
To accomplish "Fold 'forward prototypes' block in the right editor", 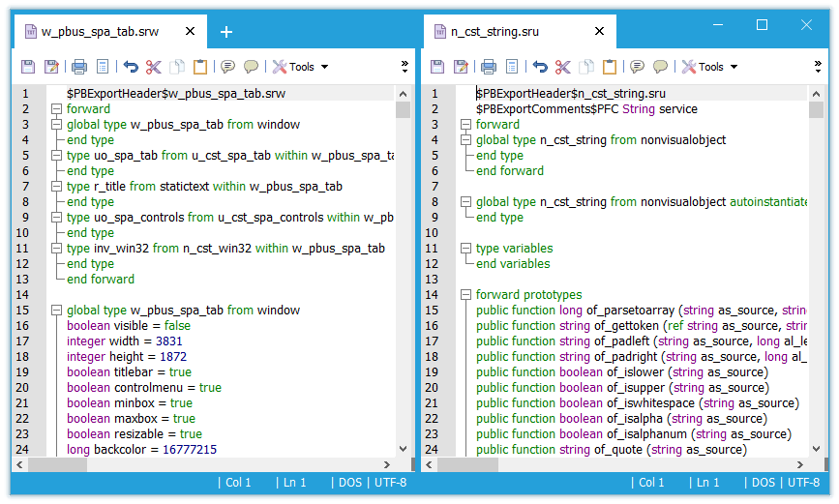I will pos(466,295).
